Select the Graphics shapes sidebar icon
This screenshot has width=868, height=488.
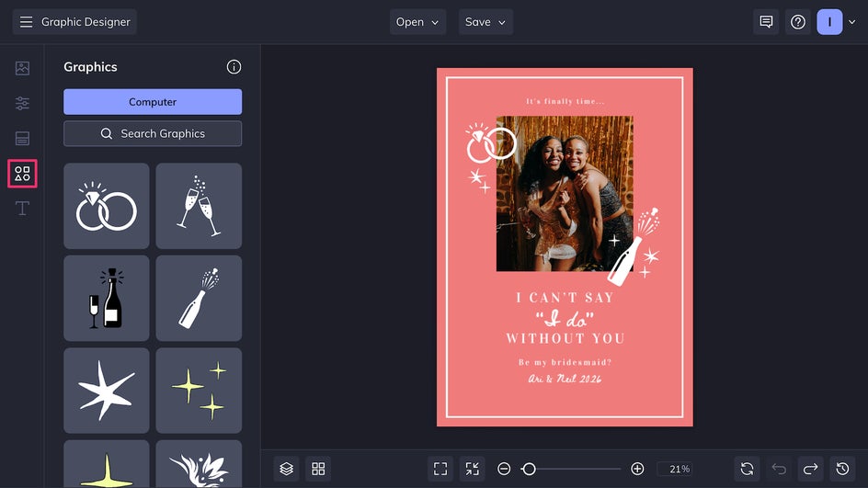click(x=22, y=173)
